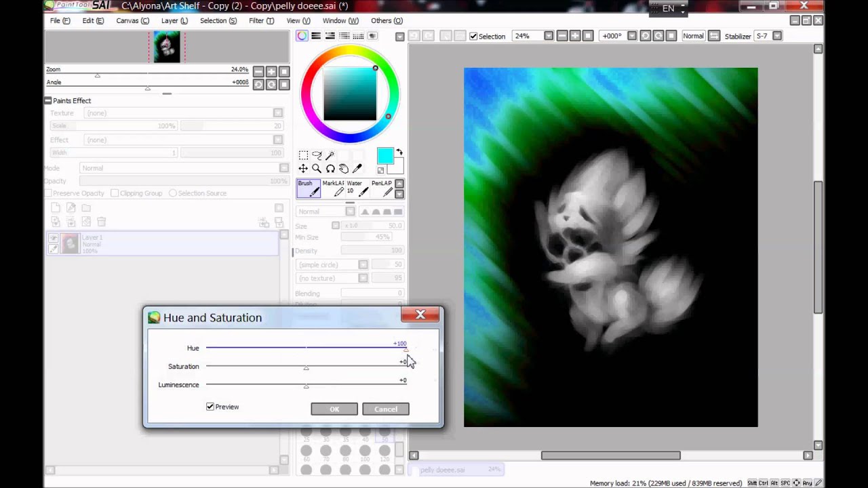
Task: Close the Hue and Saturation dialog
Action: click(x=420, y=314)
